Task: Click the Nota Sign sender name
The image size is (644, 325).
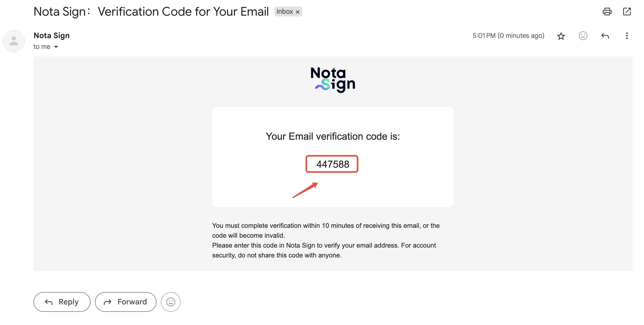Action: coord(52,35)
